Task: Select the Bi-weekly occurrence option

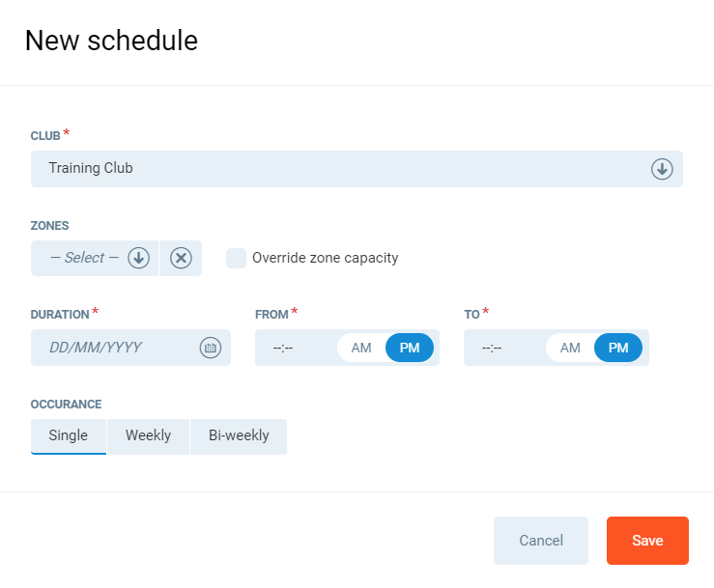Action: point(239,435)
